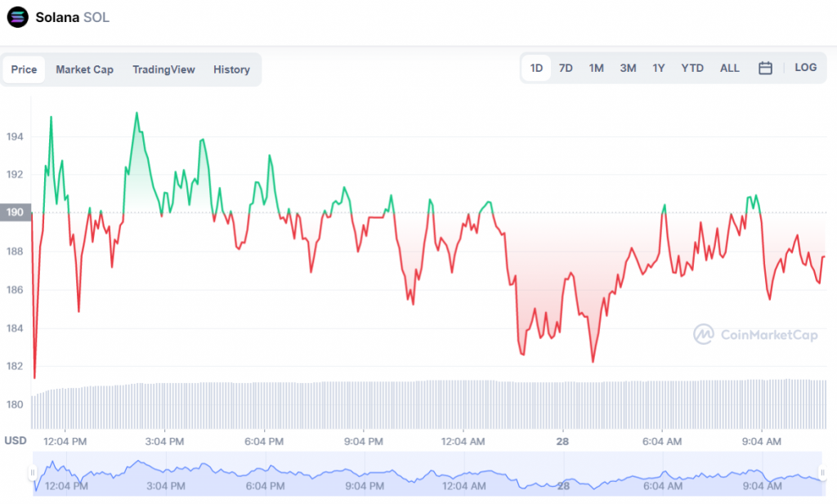Viewport: 837px width, 504px height.
Task: Click the 186 y-axis label
Action: coord(15,290)
